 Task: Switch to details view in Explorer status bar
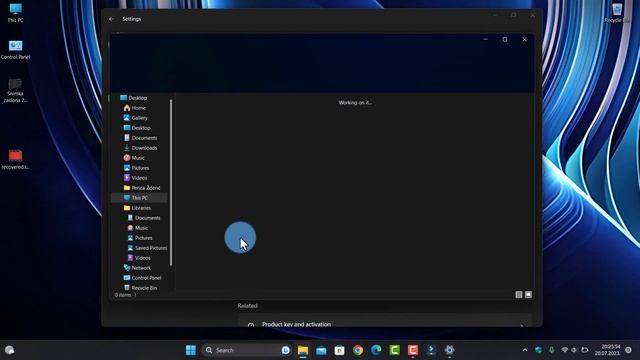click(x=519, y=295)
